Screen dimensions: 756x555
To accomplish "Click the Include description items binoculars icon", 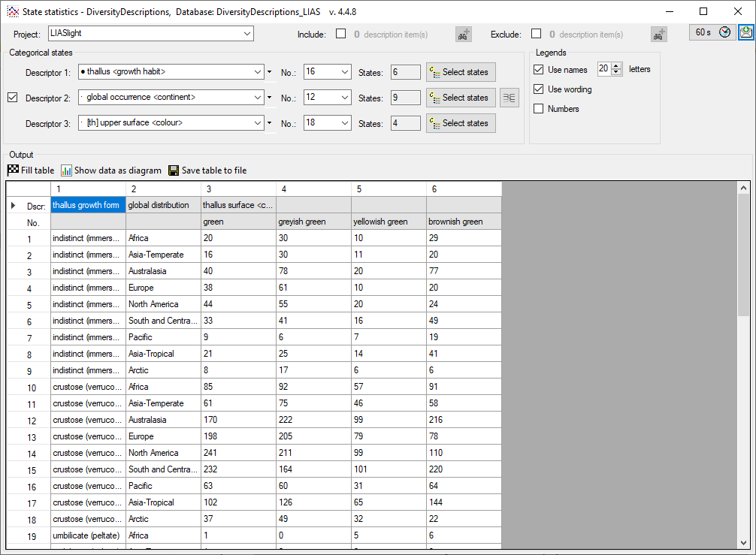I will click(x=464, y=34).
